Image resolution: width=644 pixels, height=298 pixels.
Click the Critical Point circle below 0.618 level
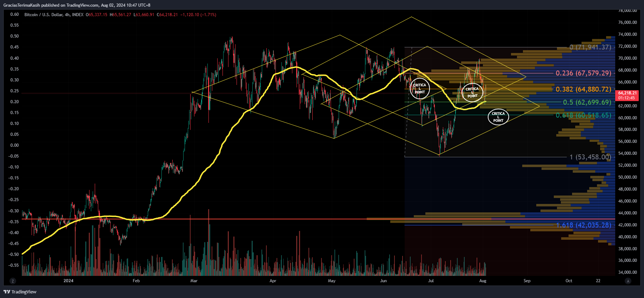[x=498, y=117]
